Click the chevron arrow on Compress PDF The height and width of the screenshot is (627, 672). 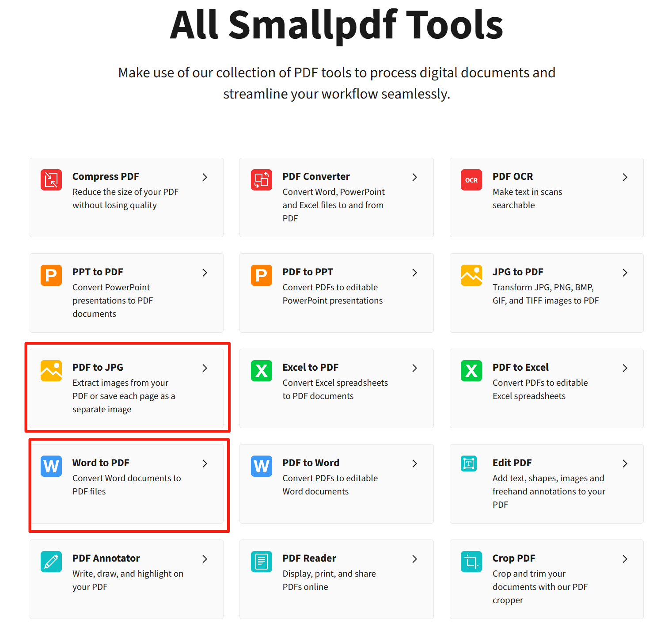[205, 177]
